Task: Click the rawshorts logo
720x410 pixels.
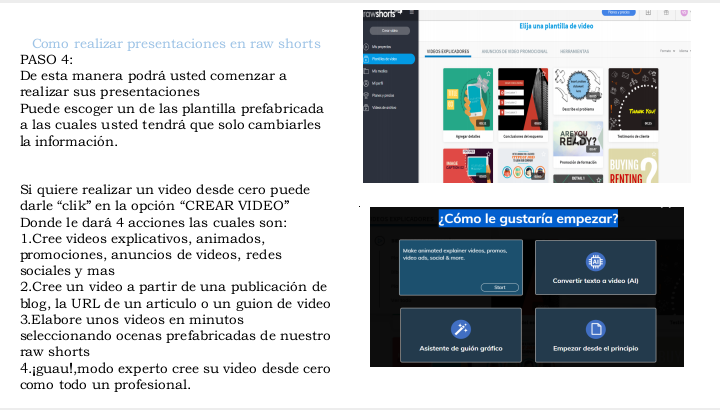Action: (x=382, y=14)
